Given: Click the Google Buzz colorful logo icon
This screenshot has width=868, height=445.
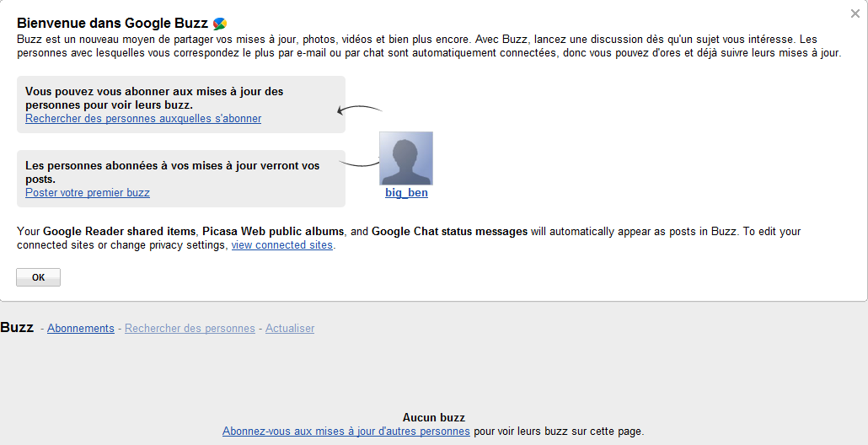Looking at the screenshot, I should coord(220,24).
